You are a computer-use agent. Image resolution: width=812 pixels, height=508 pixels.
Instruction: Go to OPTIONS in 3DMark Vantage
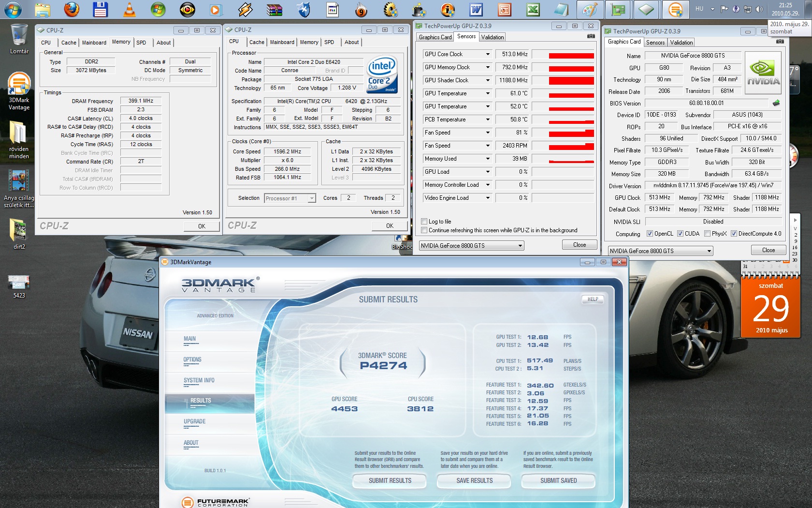192,360
